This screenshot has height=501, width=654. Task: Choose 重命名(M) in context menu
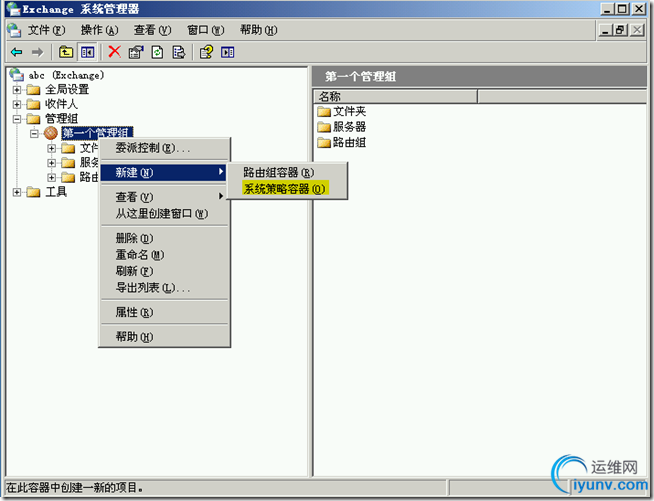pos(164,254)
